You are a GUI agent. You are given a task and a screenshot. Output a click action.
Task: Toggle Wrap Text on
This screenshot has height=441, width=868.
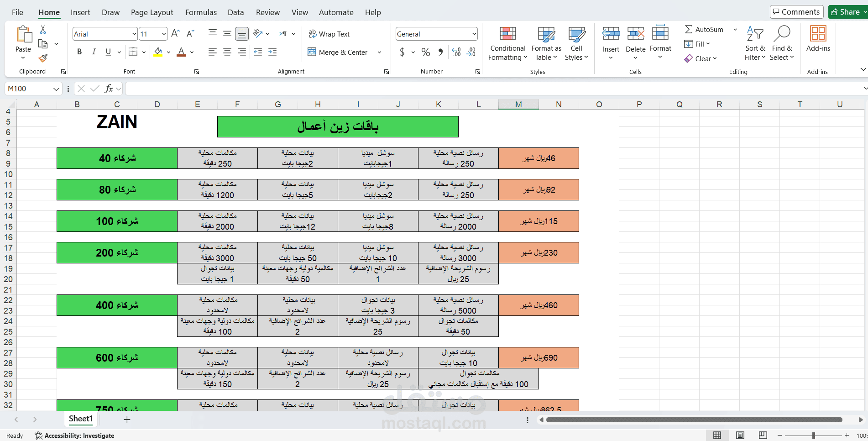point(329,34)
